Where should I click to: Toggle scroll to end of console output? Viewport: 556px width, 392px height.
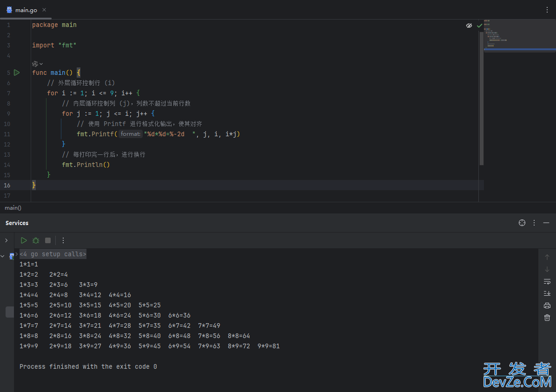[x=547, y=293]
